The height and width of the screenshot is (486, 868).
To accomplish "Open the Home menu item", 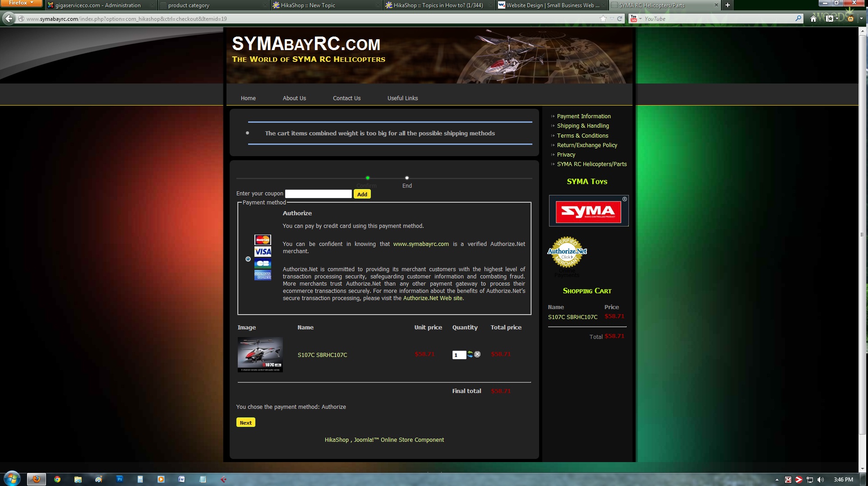I will pos(248,98).
